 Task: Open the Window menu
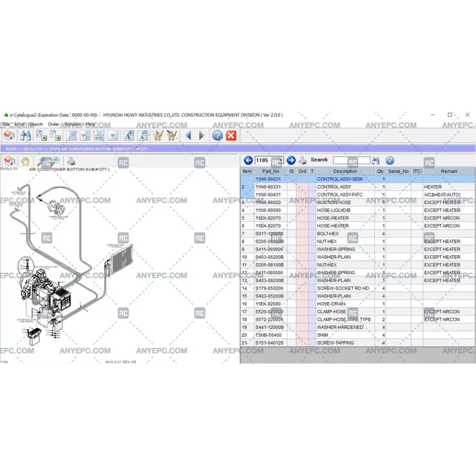pos(71,123)
